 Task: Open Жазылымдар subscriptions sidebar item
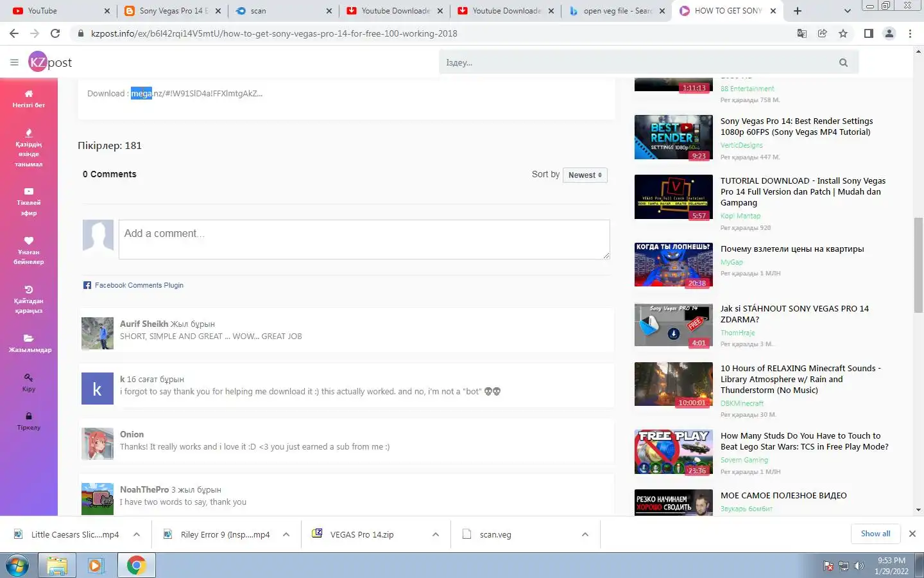(29, 344)
